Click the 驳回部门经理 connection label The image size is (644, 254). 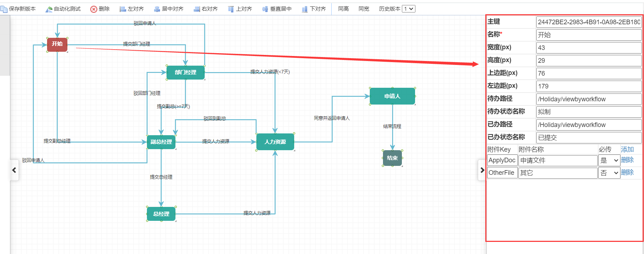[x=147, y=93]
